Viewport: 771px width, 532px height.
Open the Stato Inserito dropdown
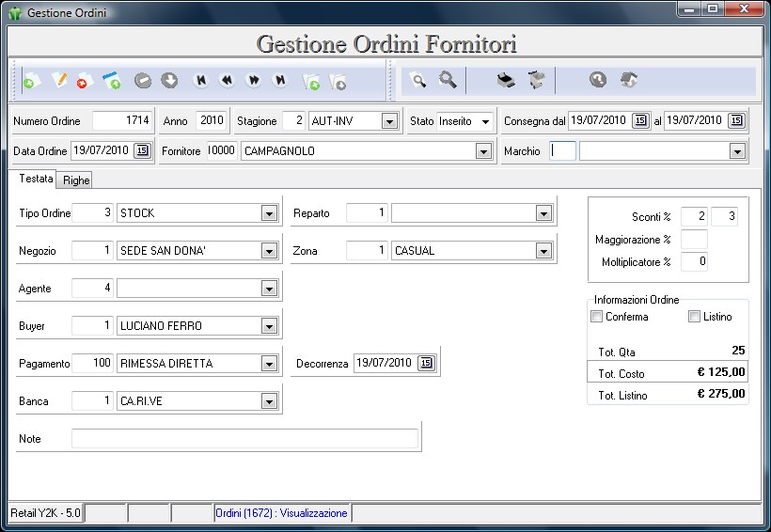point(485,121)
